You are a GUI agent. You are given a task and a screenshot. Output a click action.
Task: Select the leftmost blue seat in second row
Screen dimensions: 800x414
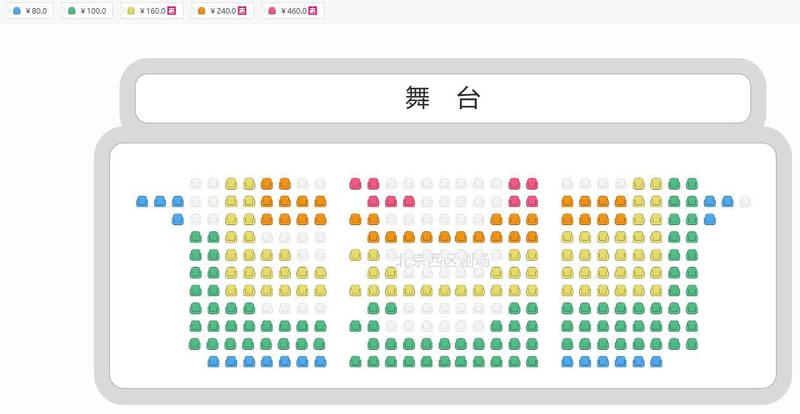coord(142,202)
